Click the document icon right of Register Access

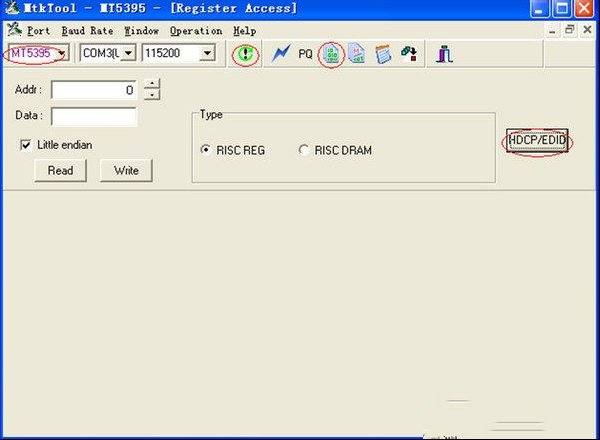point(357,54)
